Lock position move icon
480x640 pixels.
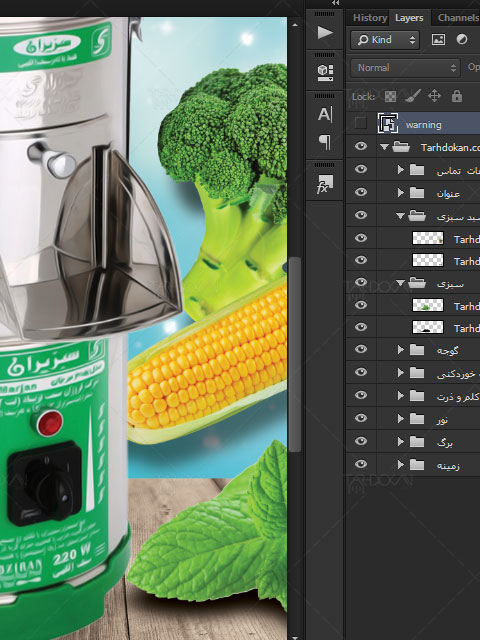[x=434, y=96]
